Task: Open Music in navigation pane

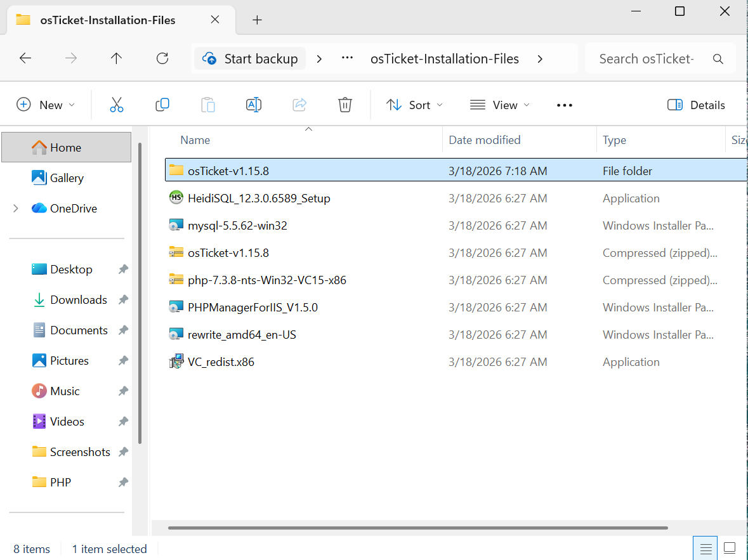Action: pos(65,391)
